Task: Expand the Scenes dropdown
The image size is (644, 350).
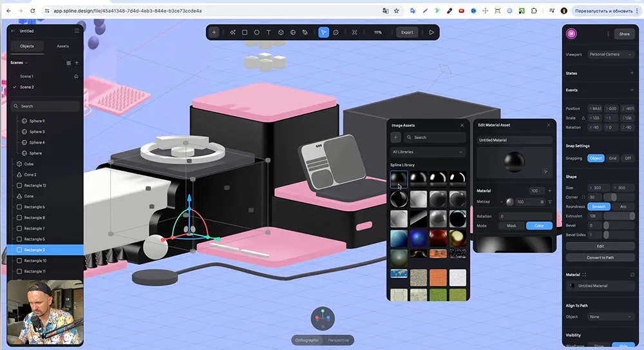Action: [x=19, y=63]
